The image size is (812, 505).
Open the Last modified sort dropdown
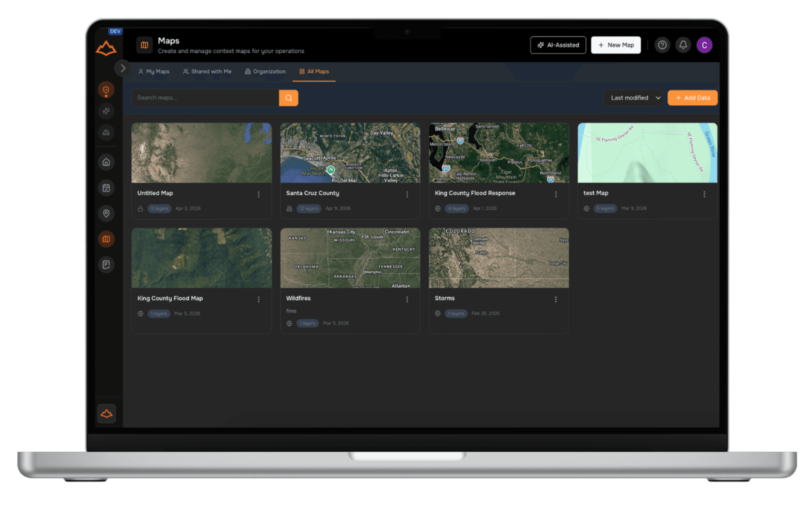point(633,98)
